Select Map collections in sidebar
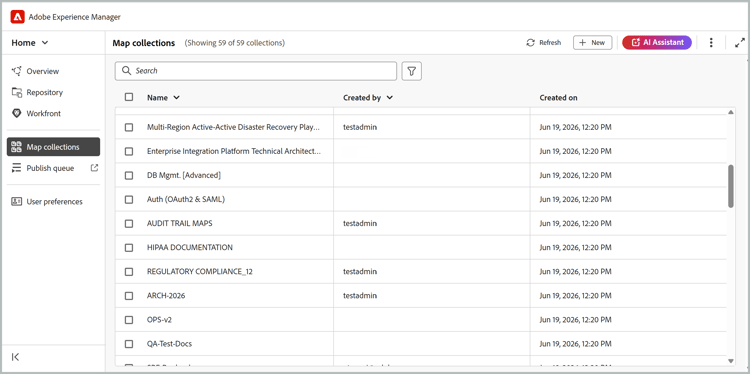 coord(54,147)
